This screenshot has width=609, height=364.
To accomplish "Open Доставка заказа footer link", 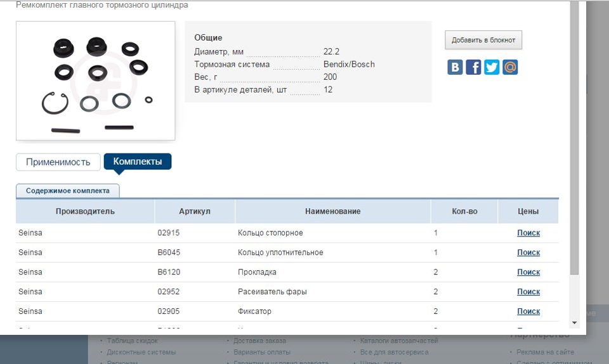I will (260, 341).
